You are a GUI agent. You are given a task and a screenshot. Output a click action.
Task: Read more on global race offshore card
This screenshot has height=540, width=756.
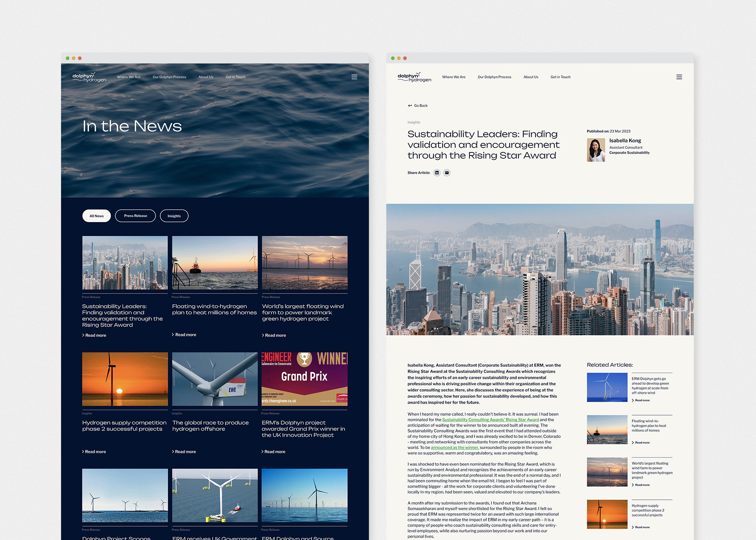[184, 451]
